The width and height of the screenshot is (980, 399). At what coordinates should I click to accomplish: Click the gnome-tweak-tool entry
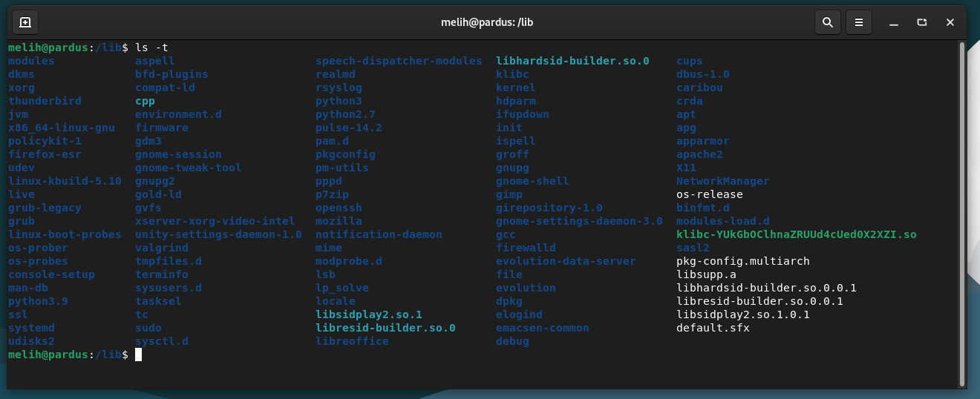pos(189,168)
